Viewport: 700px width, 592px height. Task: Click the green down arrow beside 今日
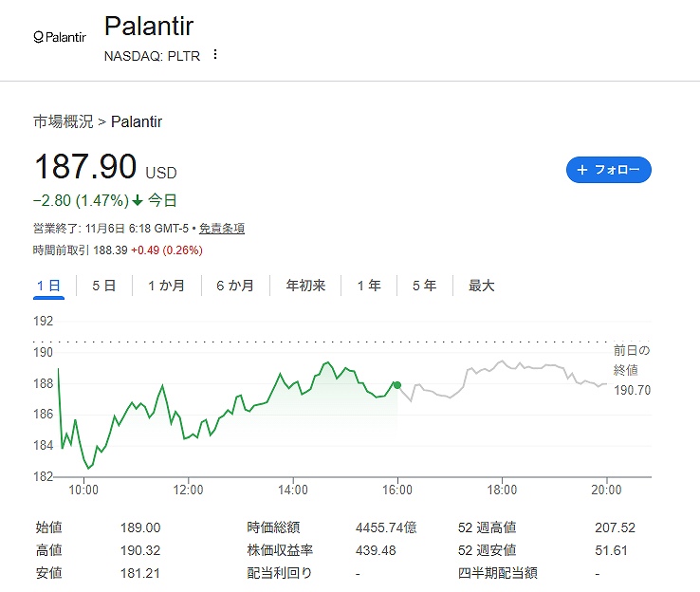pyautogui.click(x=138, y=200)
